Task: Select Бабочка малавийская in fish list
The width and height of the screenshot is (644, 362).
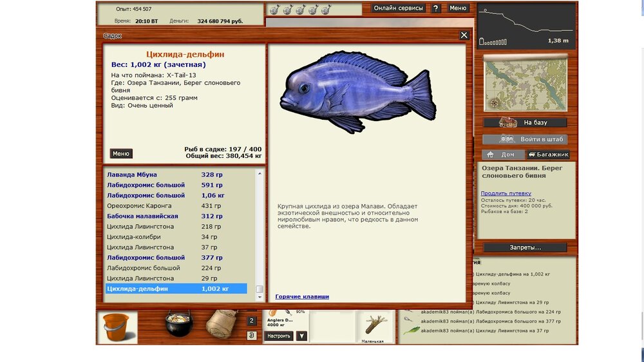Action: (x=142, y=216)
